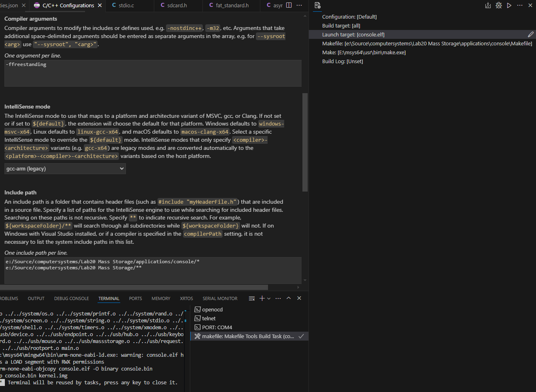Screen dimensions: 536x392
Task: Close the C/C++ Configurations tab
Action: coord(100,5)
